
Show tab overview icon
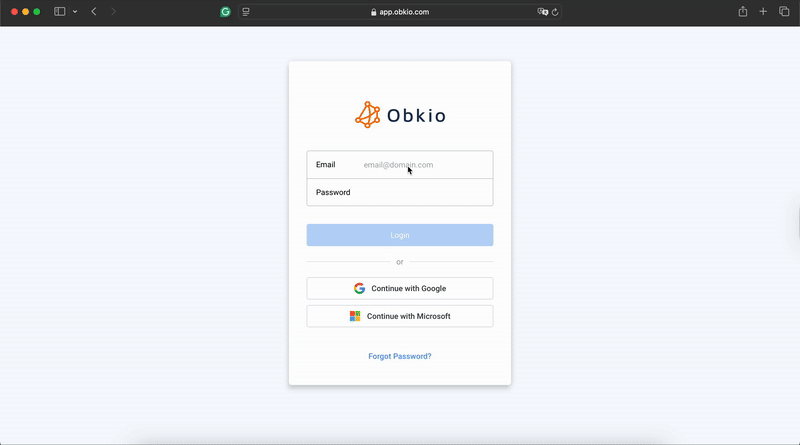tap(784, 11)
